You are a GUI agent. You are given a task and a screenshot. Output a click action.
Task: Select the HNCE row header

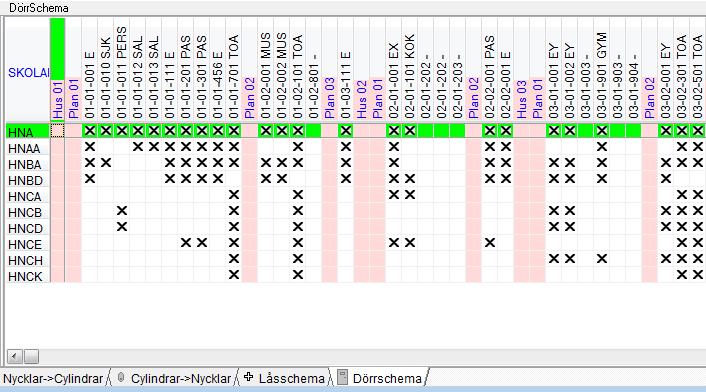pyautogui.click(x=28, y=244)
